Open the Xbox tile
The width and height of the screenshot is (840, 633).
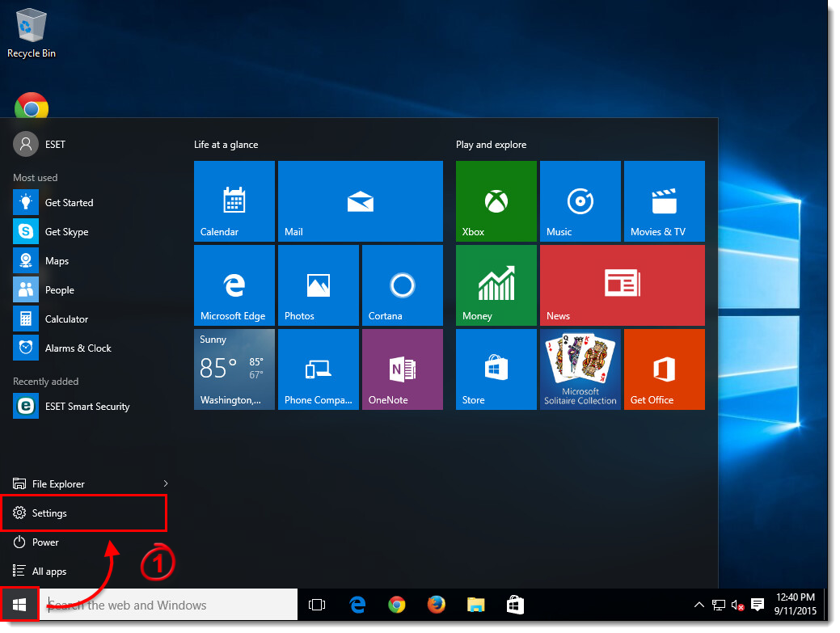click(496, 200)
